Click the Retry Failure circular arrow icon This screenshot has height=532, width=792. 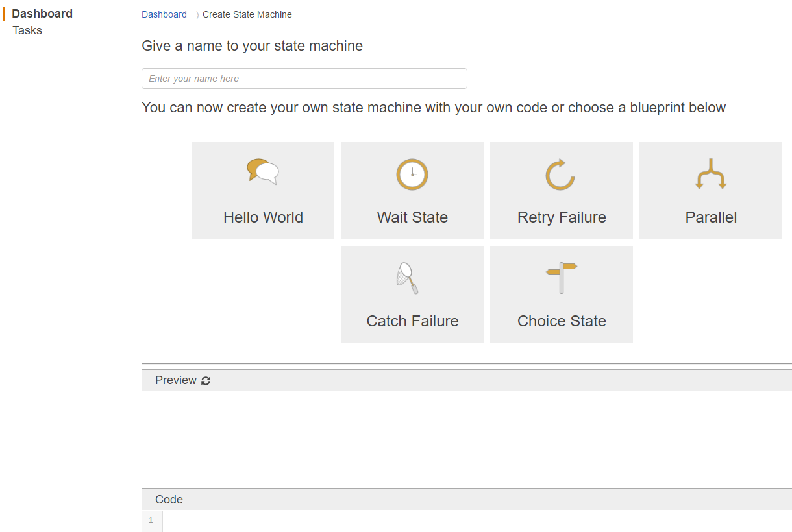pos(560,175)
